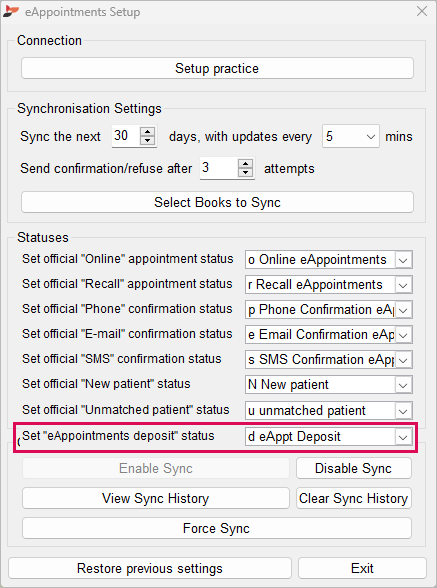The height and width of the screenshot is (588, 437).
Task: Increase the confirmation attempts count
Action: pos(245,164)
